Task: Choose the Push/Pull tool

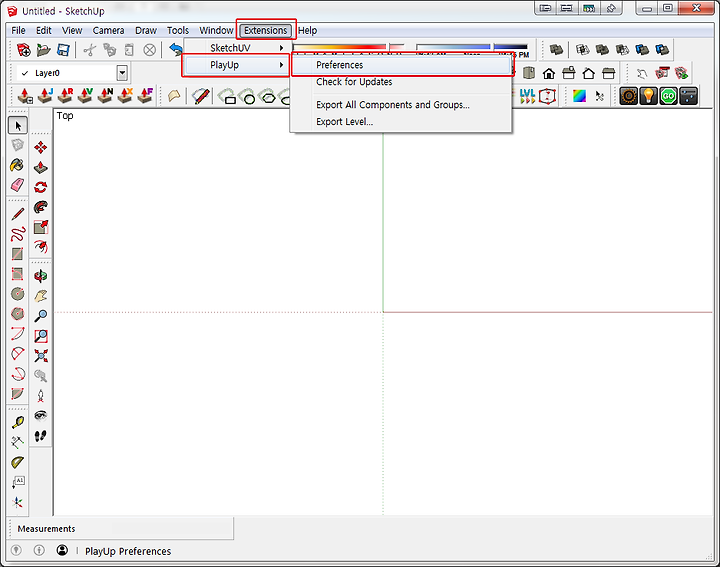Action: pyautogui.click(x=40, y=167)
